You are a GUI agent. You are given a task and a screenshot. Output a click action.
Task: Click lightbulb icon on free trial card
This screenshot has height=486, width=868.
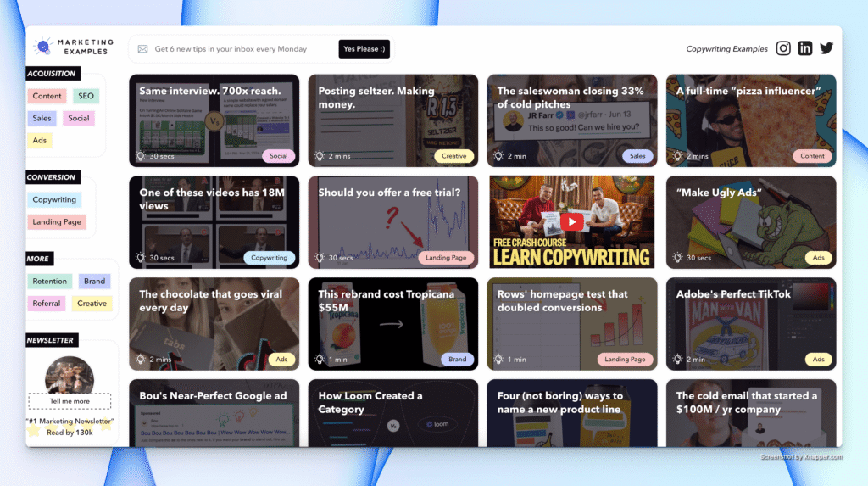click(320, 258)
